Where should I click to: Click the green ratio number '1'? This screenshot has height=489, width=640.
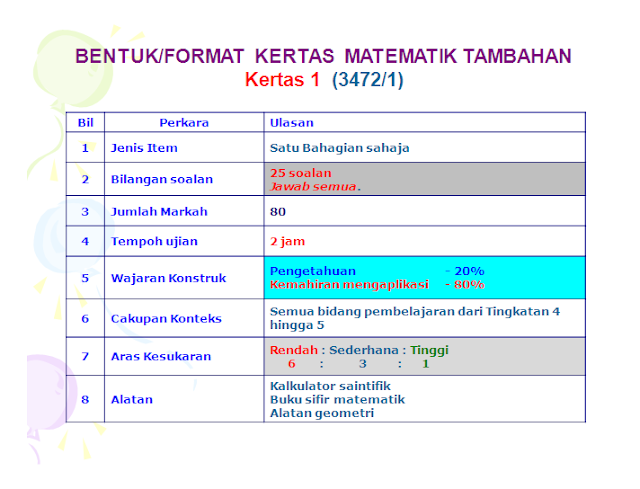point(425,364)
